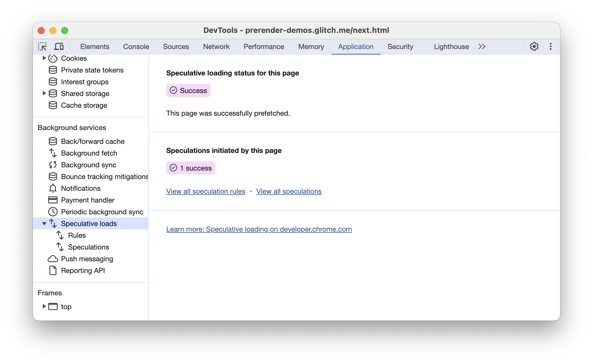The image size is (593, 364).
Task: Expand the top Frames tree item
Action: coord(44,306)
